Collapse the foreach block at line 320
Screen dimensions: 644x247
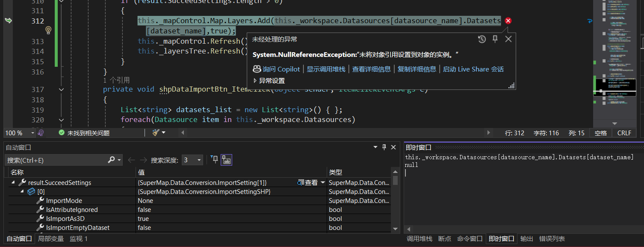click(x=61, y=120)
